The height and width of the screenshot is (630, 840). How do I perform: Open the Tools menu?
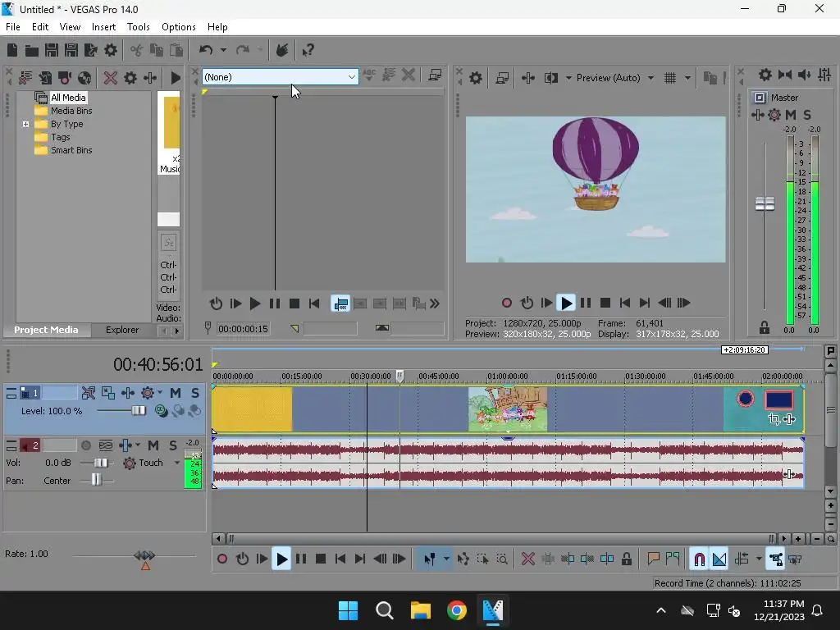point(138,27)
